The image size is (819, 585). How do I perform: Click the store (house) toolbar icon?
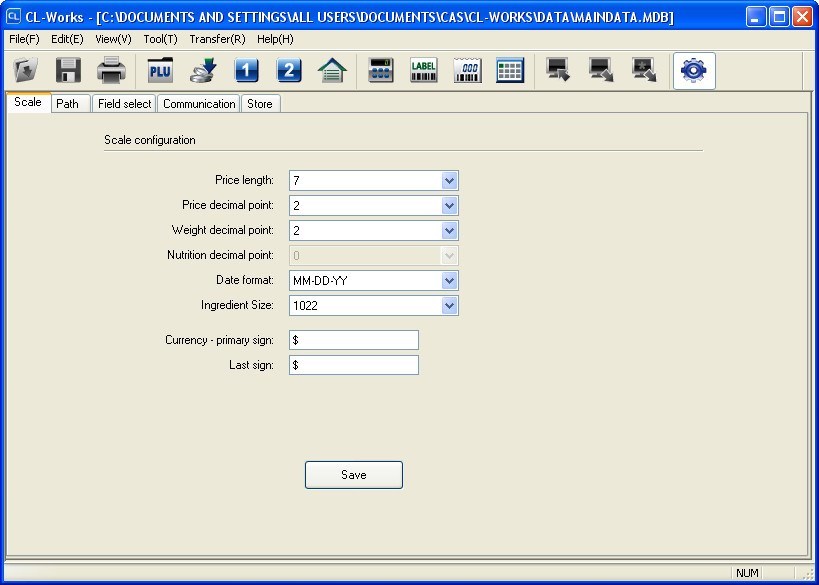click(x=330, y=70)
